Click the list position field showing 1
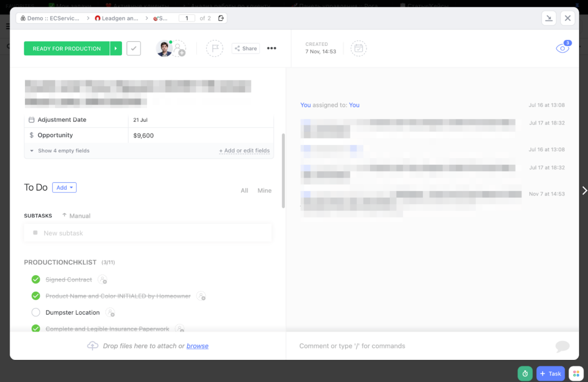Viewport: 588px width, 382px height. point(187,18)
